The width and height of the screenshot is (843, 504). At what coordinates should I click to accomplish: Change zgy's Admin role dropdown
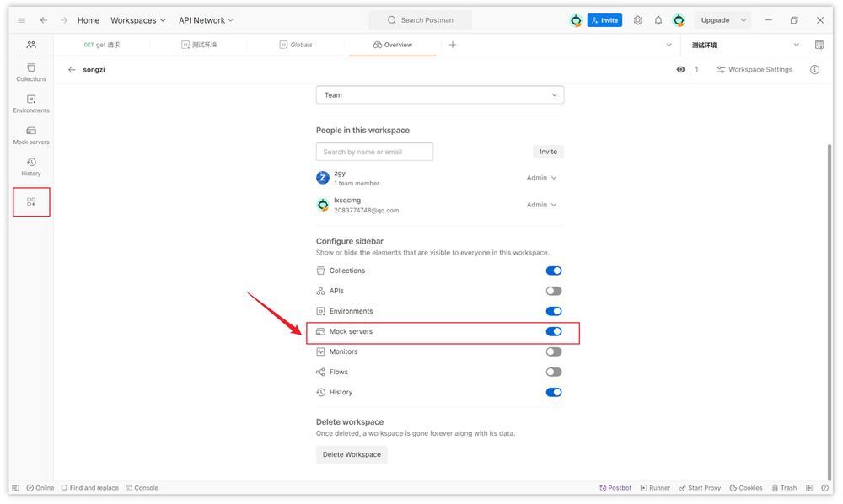point(541,178)
